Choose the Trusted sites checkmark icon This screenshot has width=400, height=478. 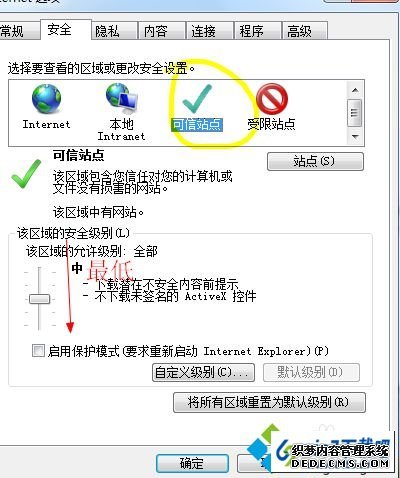pyautogui.click(x=197, y=99)
